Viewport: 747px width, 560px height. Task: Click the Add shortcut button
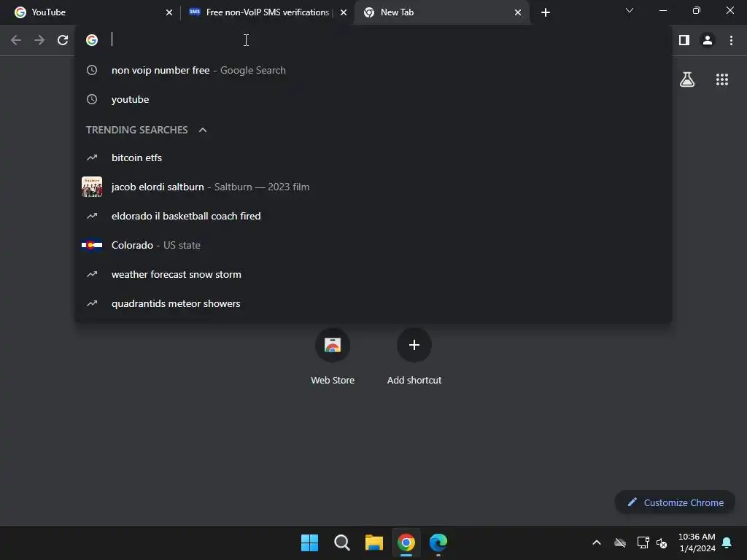coord(414,356)
